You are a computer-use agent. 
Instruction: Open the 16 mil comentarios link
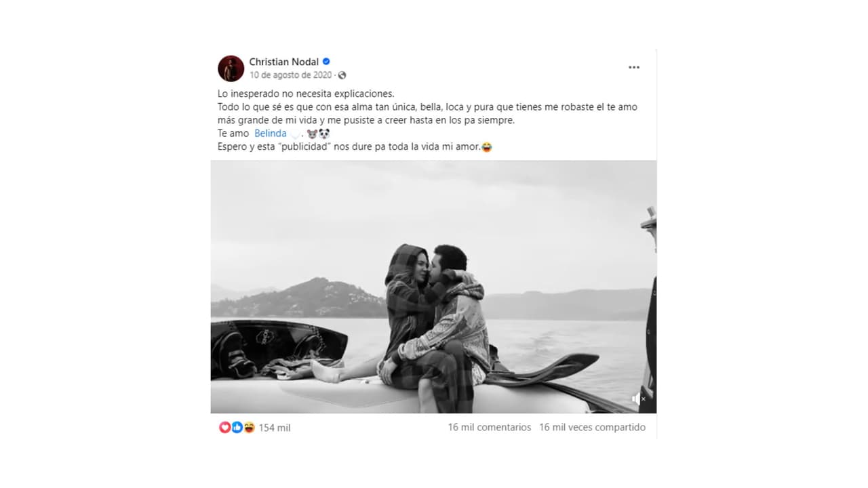click(x=490, y=428)
